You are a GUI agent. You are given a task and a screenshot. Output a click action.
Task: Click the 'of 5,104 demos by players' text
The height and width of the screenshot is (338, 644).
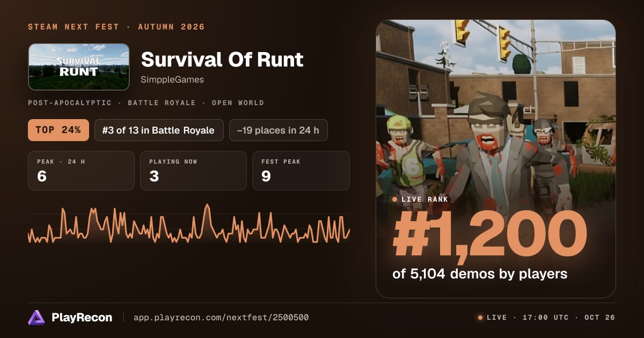[480, 274]
